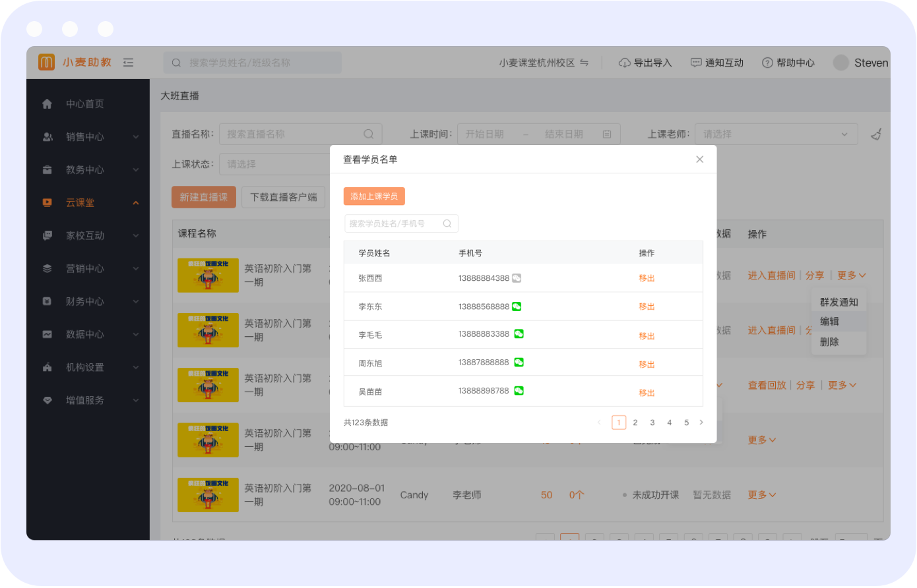The width and height of the screenshot is (917, 588).
Task: Go to page 2 of student list
Action: tap(635, 423)
